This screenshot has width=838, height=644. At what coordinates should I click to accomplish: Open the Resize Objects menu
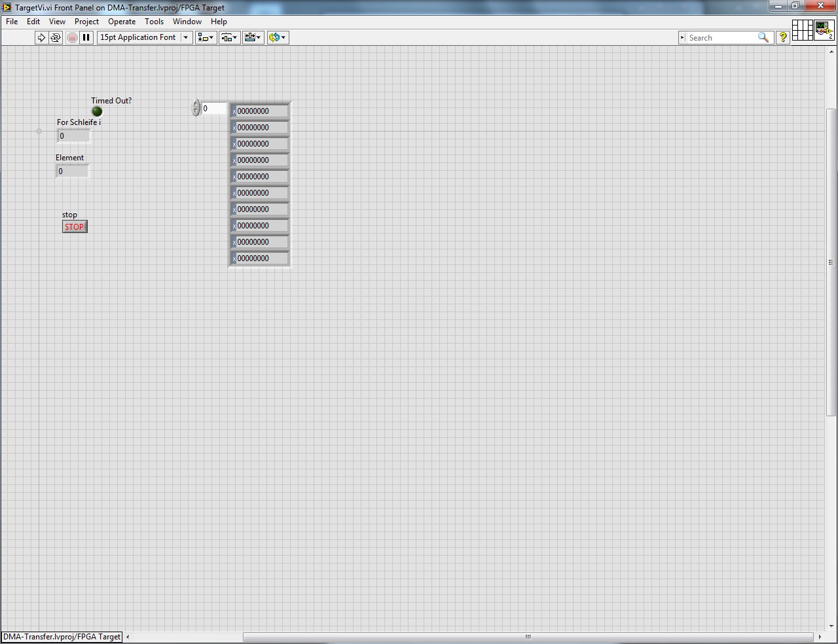point(253,37)
